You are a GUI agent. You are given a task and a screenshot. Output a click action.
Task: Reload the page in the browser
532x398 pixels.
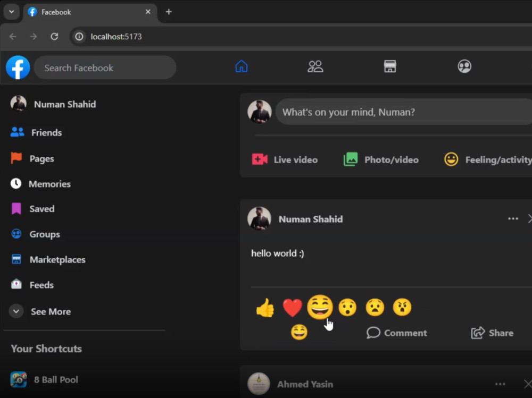54,36
